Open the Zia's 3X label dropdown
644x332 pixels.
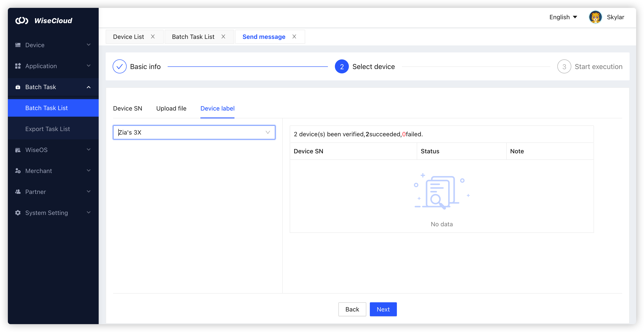[267, 132]
